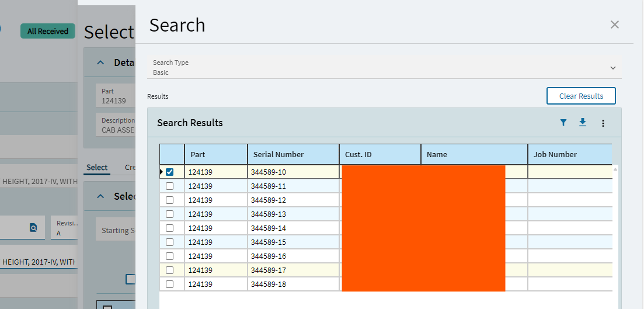Close the Search panel with the X
Screen dimensions: 644x309
coord(614,25)
